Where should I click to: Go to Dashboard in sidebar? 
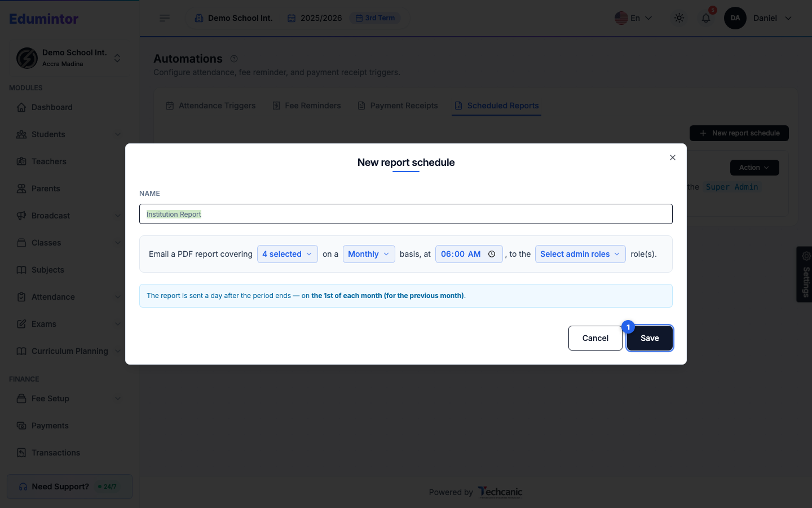point(70,107)
